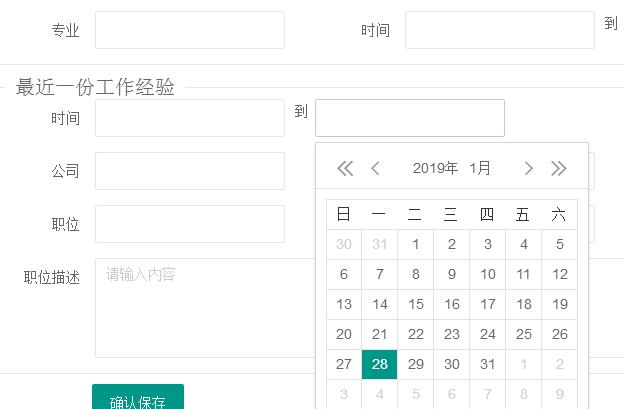
Task: Click the 专业 input field
Action: tap(190, 30)
